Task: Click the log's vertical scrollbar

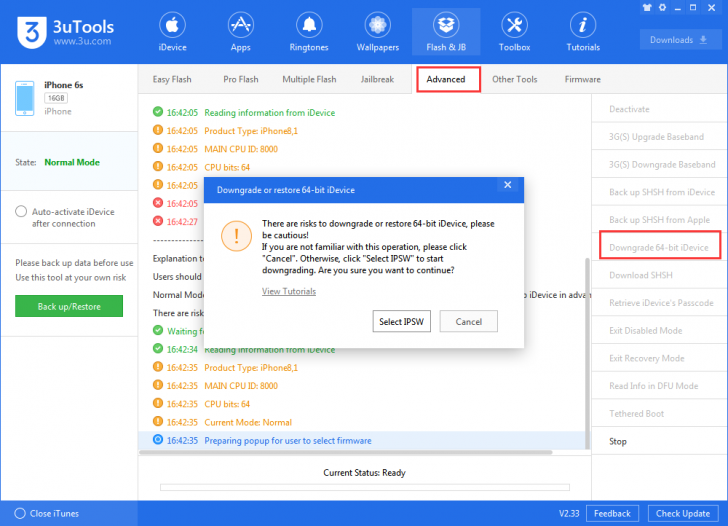Action: 587,353
